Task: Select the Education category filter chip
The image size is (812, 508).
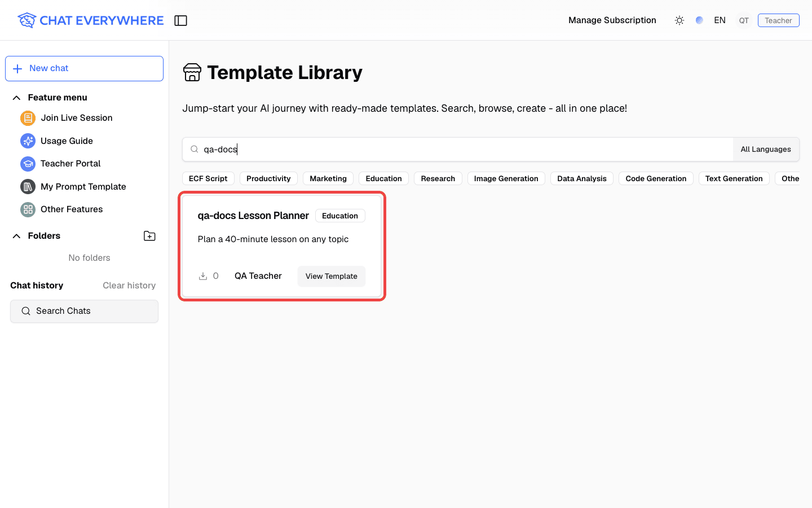Action: point(383,178)
